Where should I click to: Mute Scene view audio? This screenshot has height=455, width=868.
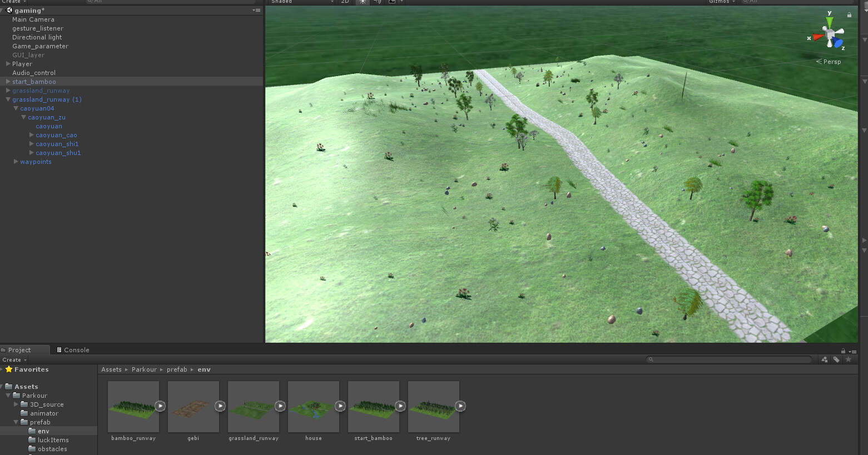click(x=377, y=2)
